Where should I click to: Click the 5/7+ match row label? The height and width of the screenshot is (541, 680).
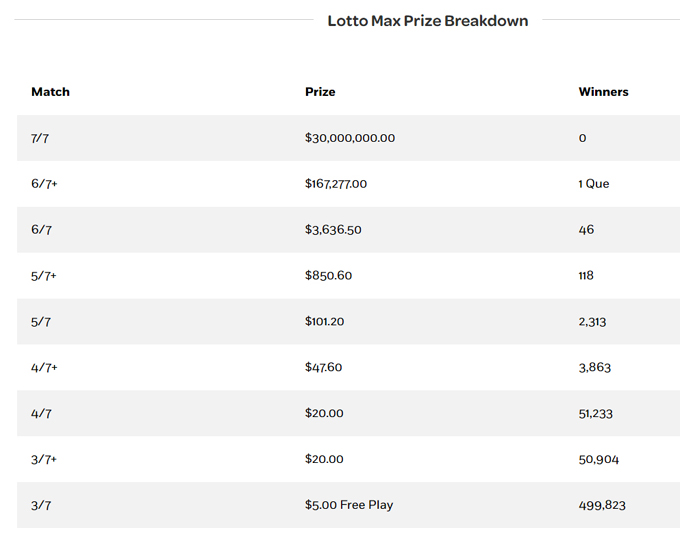point(44,276)
